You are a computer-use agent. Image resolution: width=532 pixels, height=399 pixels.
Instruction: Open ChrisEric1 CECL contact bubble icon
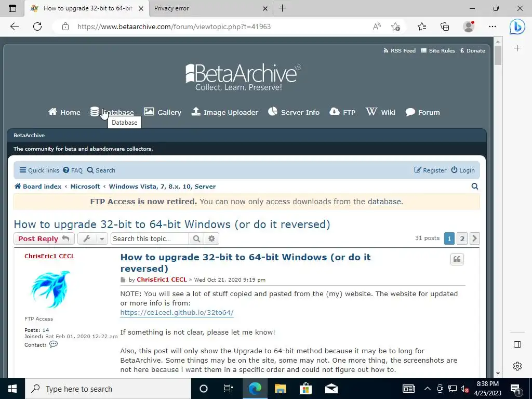pyautogui.click(x=54, y=344)
